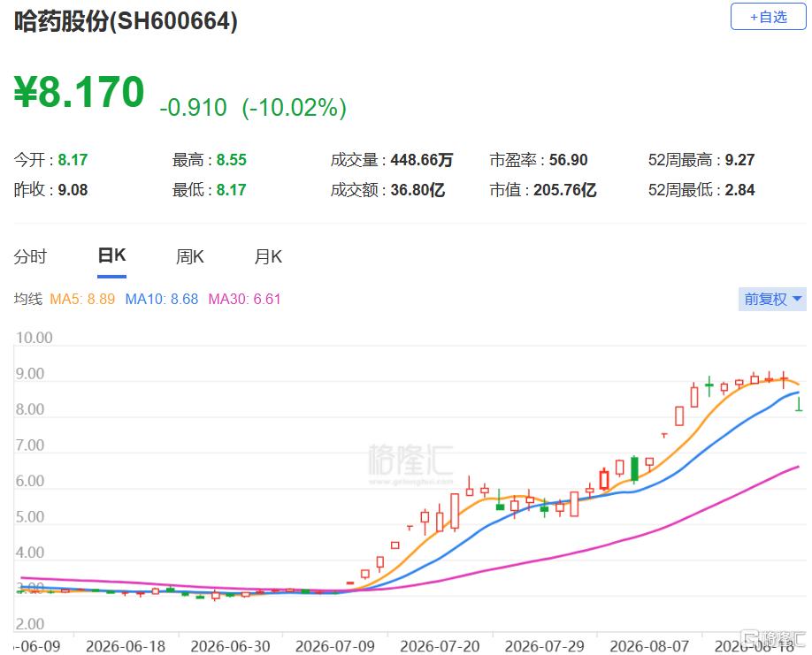Viewport: 812px width, 655px height.
Task: Select the 日K chart tab
Action: point(111,255)
